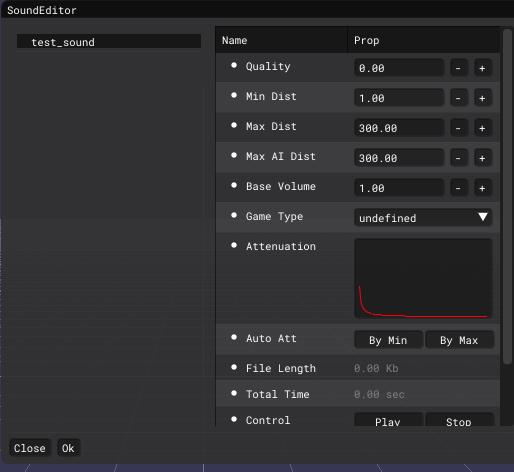Click the Total Time value 0.00 sec
This screenshot has height=472, width=514.
379,394
